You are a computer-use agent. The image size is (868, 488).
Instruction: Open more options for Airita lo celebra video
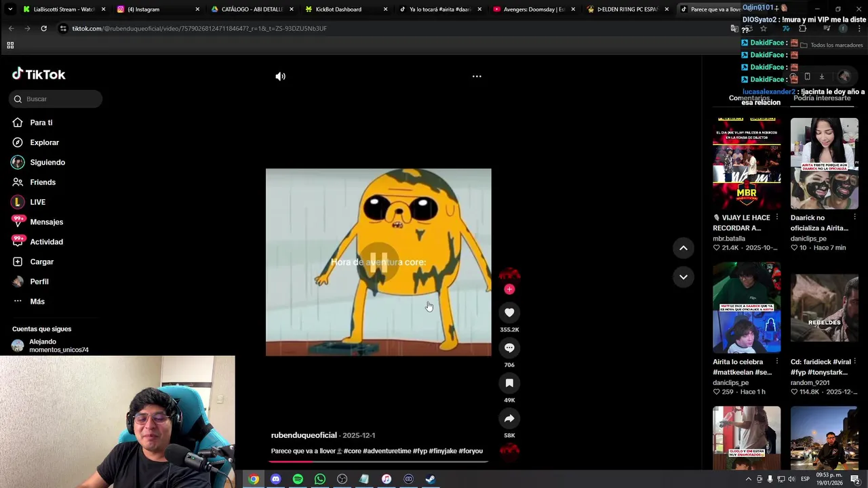(777, 362)
